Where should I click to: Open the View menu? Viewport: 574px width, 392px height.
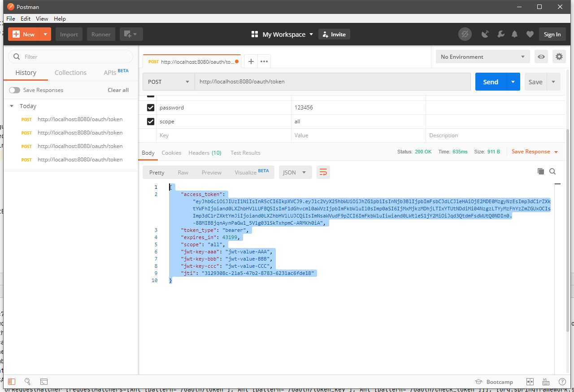pyautogui.click(x=42, y=18)
